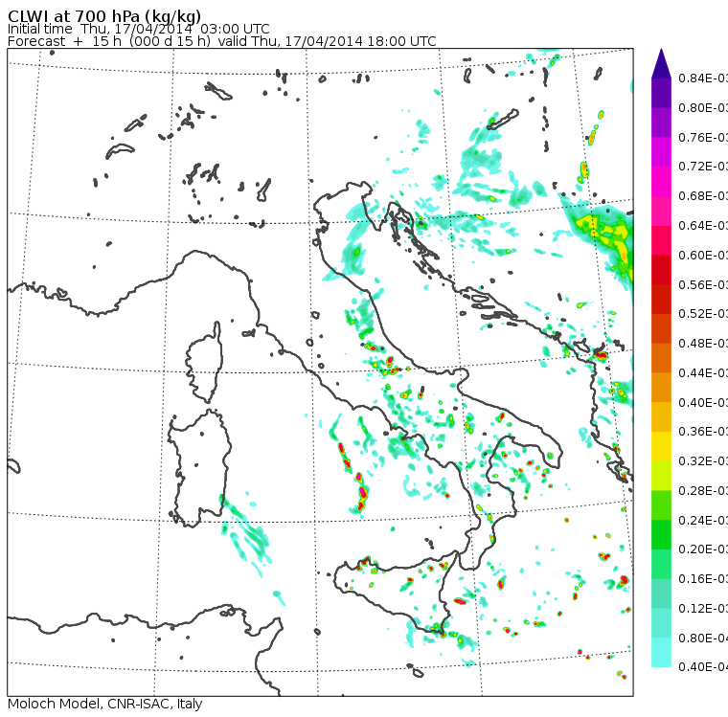Viewport: 728px width, 717px height.
Task: Select the colorbar band between 0.80E-03 and 0.84E-03
Action: click(x=661, y=93)
